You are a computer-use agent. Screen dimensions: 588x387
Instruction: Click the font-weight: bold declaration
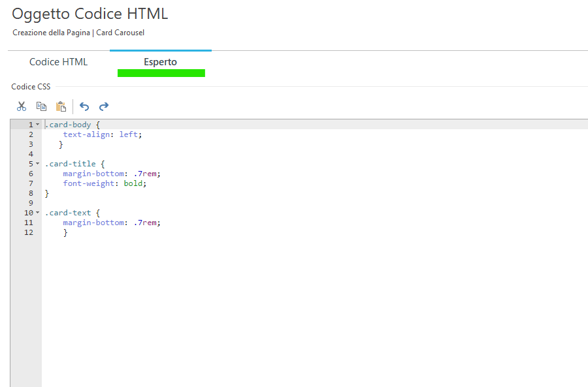[x=105, y=183]
